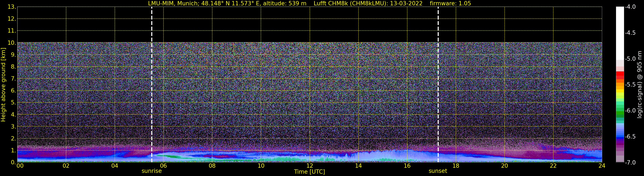Click the "18" time axis tick label
Viewport: 644px width, 176px height.
click(456, 166)
